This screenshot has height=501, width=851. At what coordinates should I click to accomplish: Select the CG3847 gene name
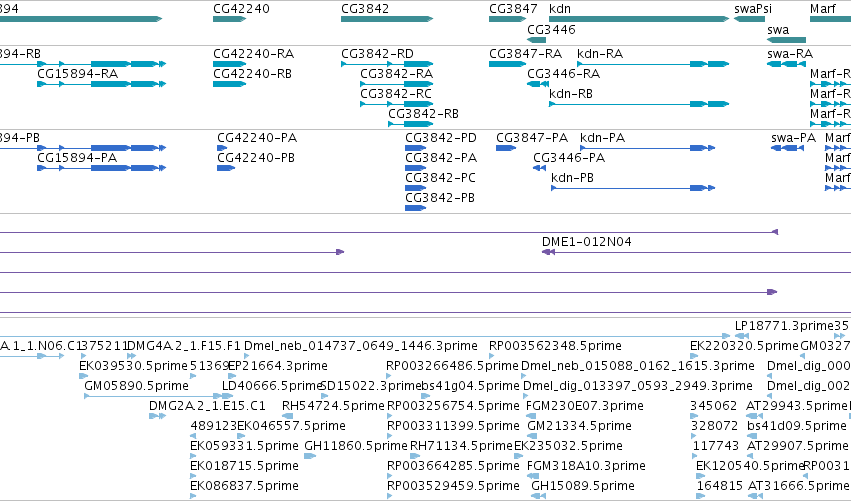[513, 9]
